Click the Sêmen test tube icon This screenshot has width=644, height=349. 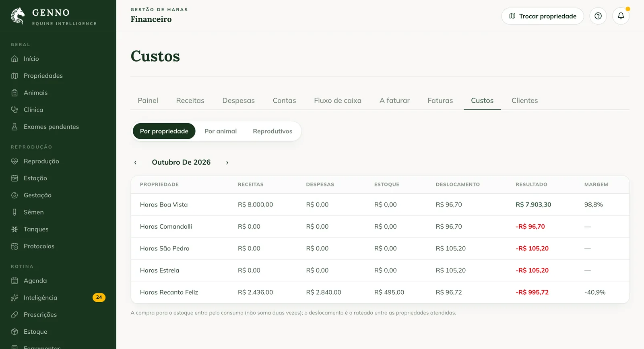(x=14, y=212)
